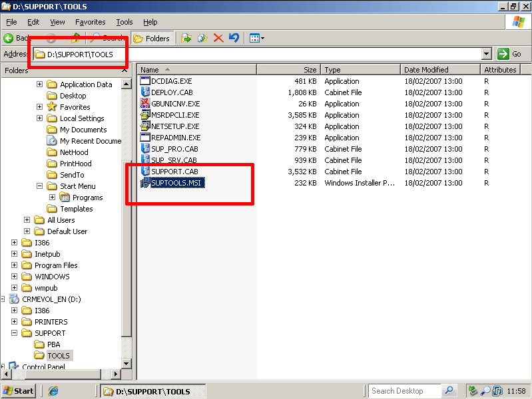Viewport: 532px width, 399px height.
Task: Open the Start menu
Action: tap(19, 391)
